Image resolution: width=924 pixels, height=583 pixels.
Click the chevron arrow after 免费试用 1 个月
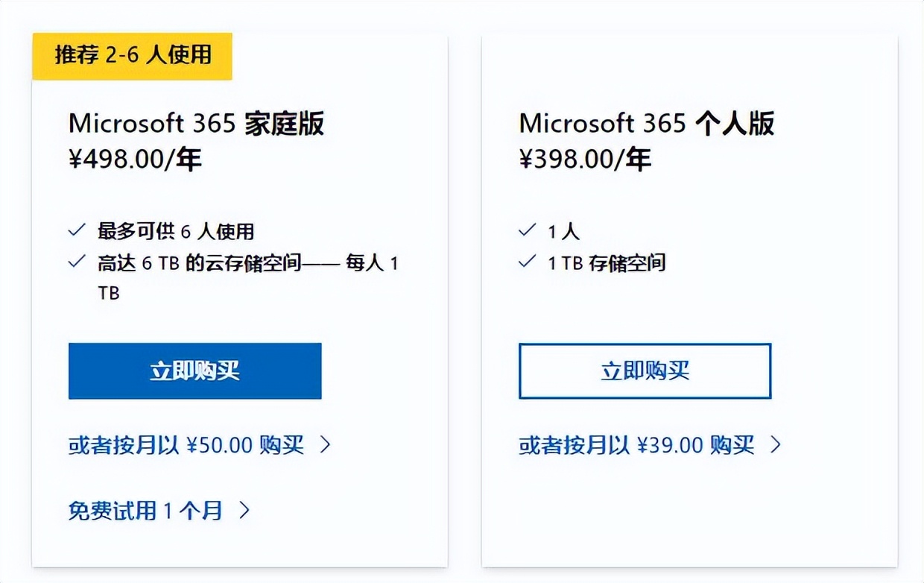point(244,510)
